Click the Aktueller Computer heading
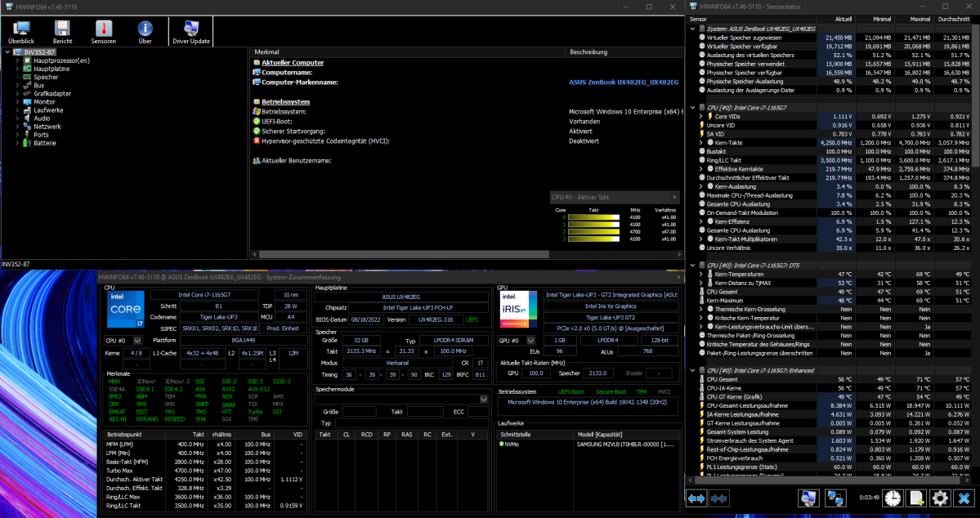 click(x=293, y=62)
